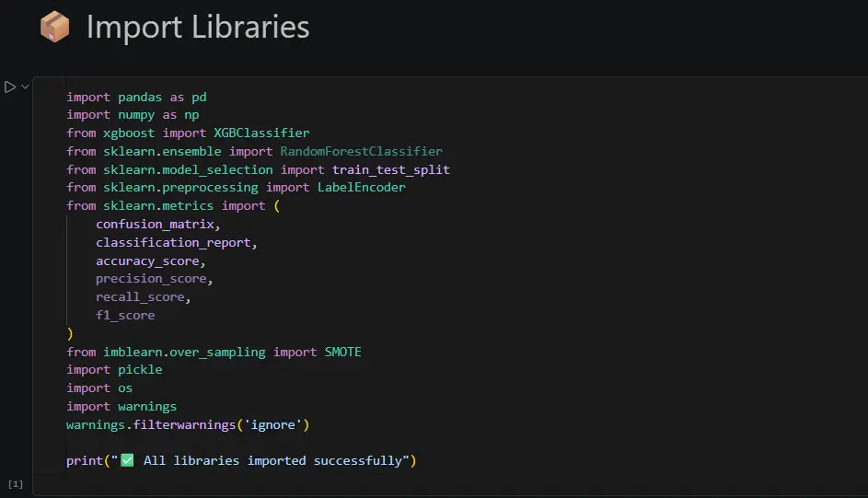Click the closing parenthesis after f1_score
The height and width of the screenshot is (498, 868).
coord(70,333)
